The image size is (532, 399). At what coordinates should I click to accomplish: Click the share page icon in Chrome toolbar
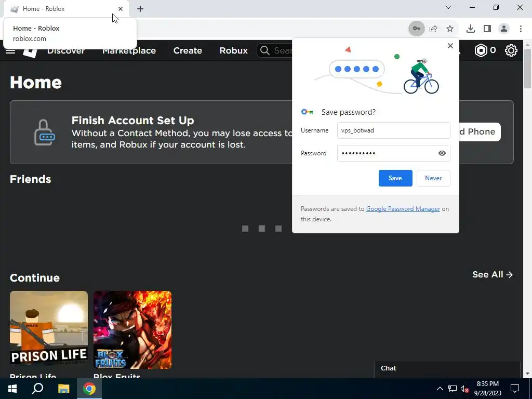(433, 29)
